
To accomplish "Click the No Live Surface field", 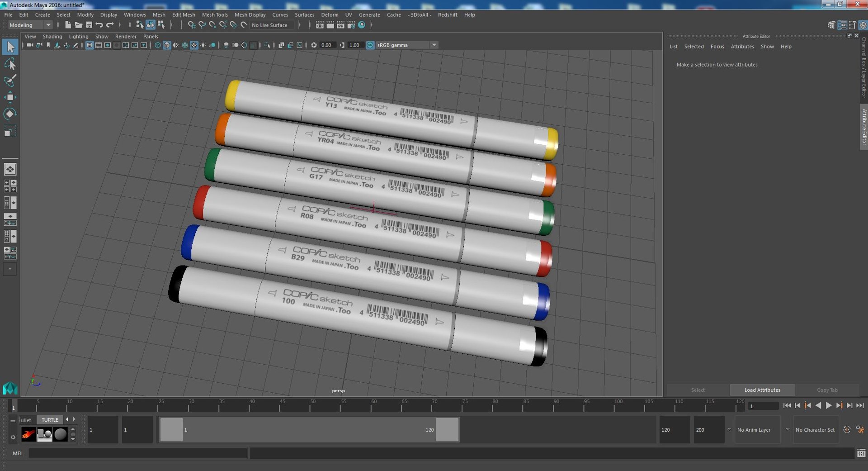I will pos(272,25).
